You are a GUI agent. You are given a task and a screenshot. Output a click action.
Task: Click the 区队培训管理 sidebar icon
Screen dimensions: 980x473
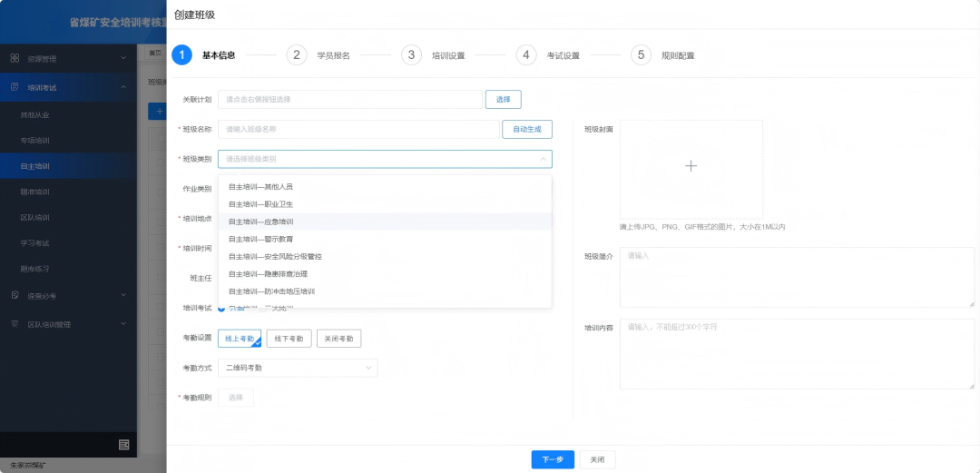coord(15,324)
